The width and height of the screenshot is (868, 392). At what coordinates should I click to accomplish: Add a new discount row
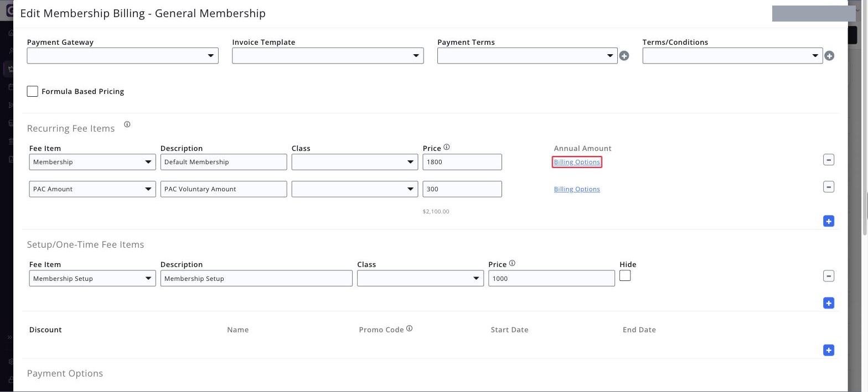coord(829,350)
